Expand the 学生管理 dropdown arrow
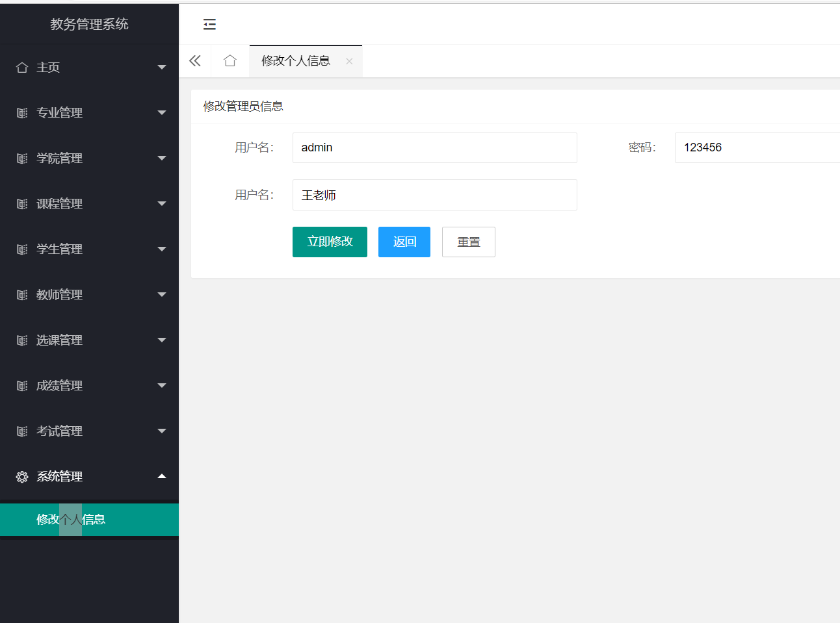This screenshot has height=623, width=840. pos(162,249)
